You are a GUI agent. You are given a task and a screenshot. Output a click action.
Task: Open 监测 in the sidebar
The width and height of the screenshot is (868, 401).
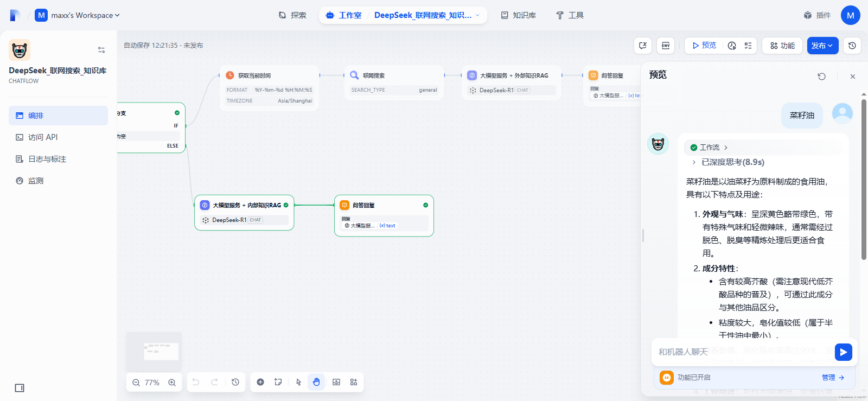tap(58, 181)
